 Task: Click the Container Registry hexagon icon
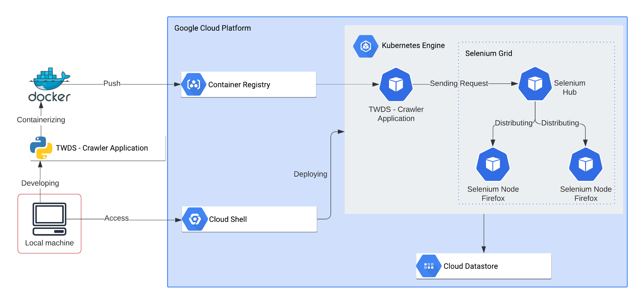click(x=194, y=84)
